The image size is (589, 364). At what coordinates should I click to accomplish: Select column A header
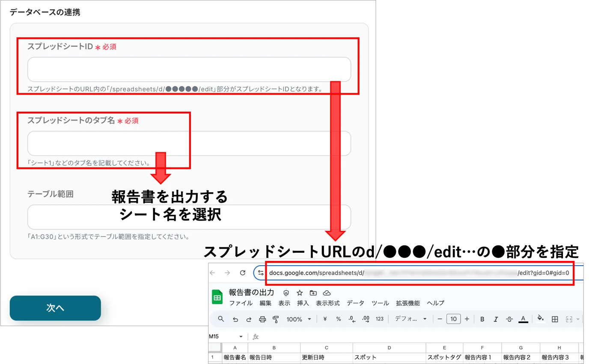click(235, 348)
